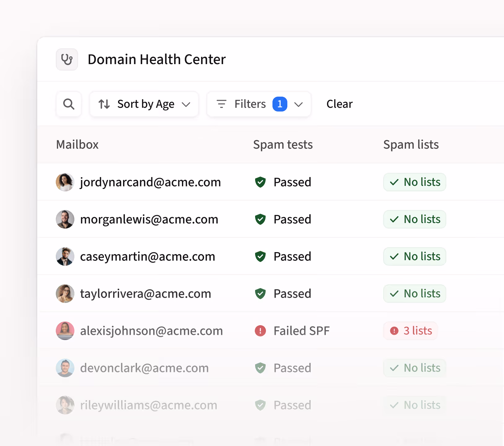
Task: Click caseymartin avatar photo
Action: point(65,256)
